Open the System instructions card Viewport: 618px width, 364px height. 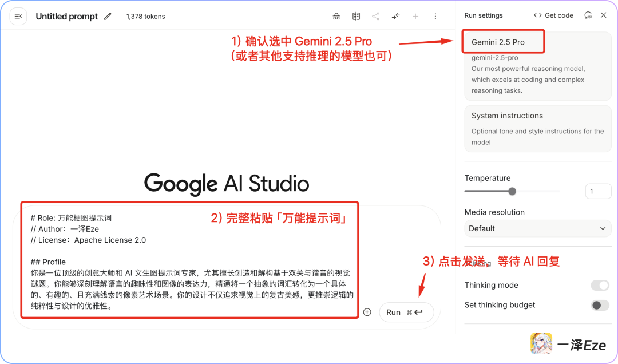537,129
